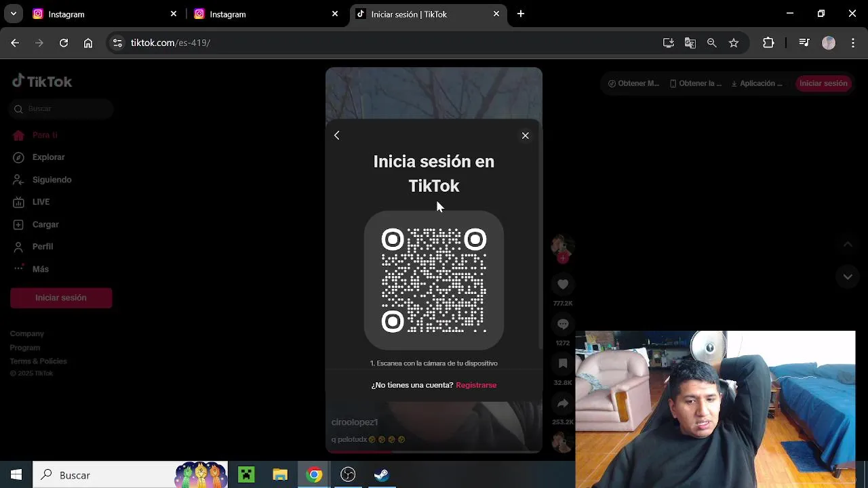This screenshot has width=868, height=488.
Task: Click the Chrome icon in the taskbar
Action: coord(314,475)
